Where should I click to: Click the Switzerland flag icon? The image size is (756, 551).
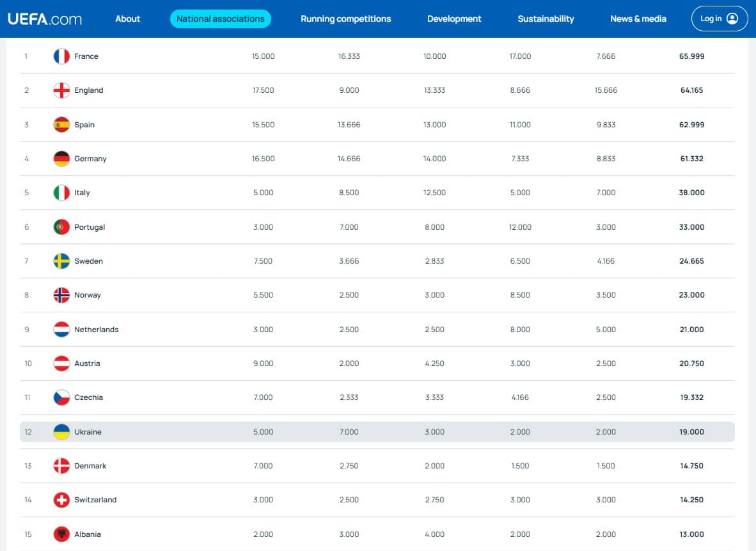61,500
